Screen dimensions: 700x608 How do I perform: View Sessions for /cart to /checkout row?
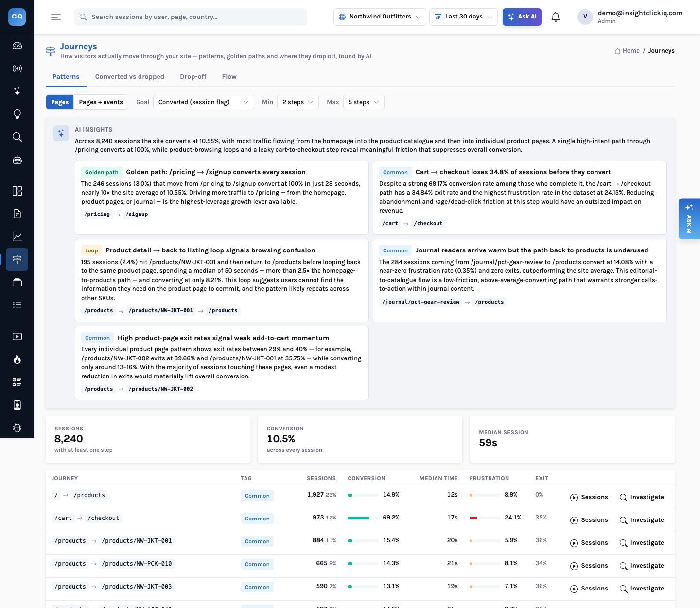click(589, 520)
